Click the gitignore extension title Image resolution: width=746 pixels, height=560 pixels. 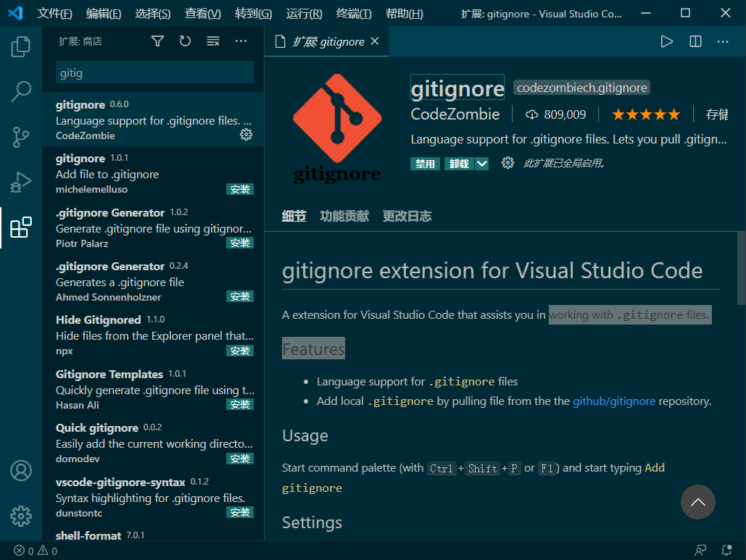pyautogui.click(x=457, y=88)
